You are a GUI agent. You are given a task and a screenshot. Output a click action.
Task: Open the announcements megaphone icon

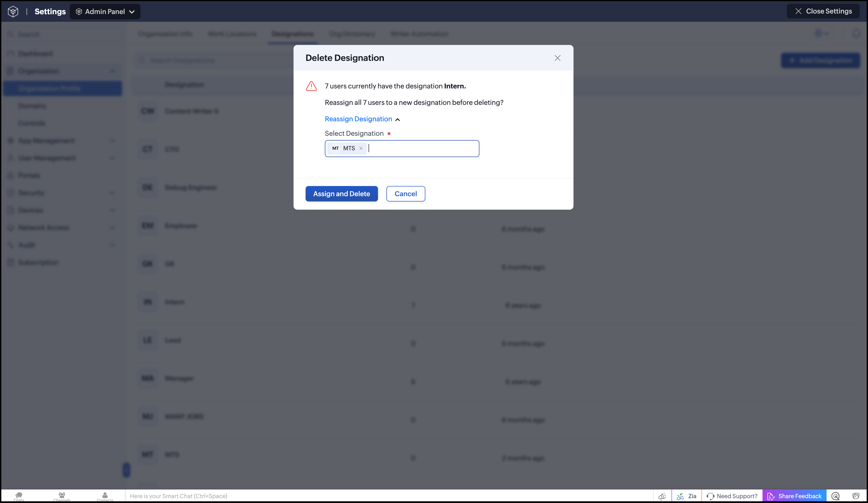pos(662,496)
